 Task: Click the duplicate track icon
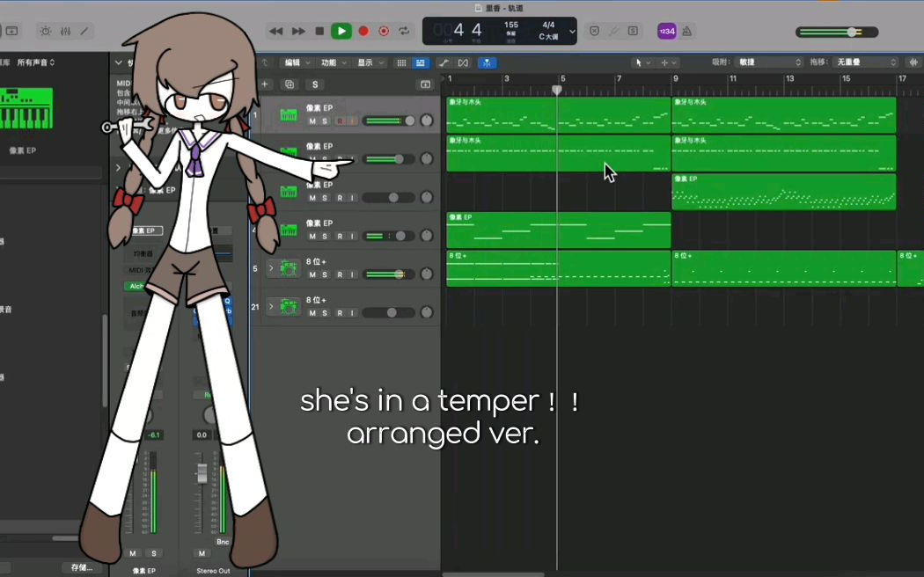[290, 84]
